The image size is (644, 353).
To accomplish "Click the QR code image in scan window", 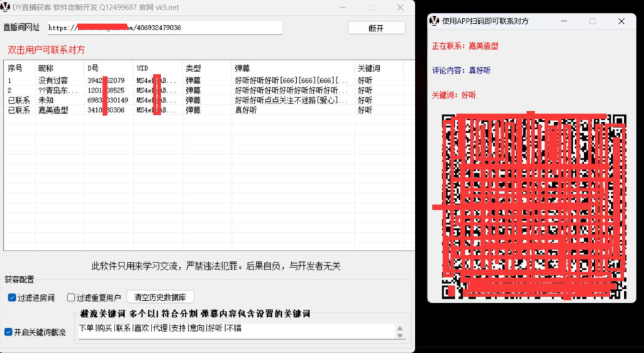I will (x=534, y=207).
